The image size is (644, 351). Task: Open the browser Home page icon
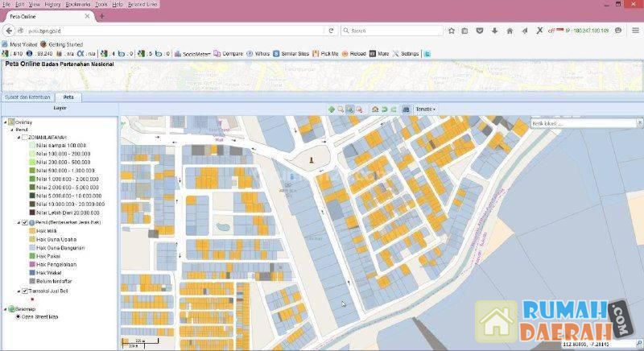(510, 31)
